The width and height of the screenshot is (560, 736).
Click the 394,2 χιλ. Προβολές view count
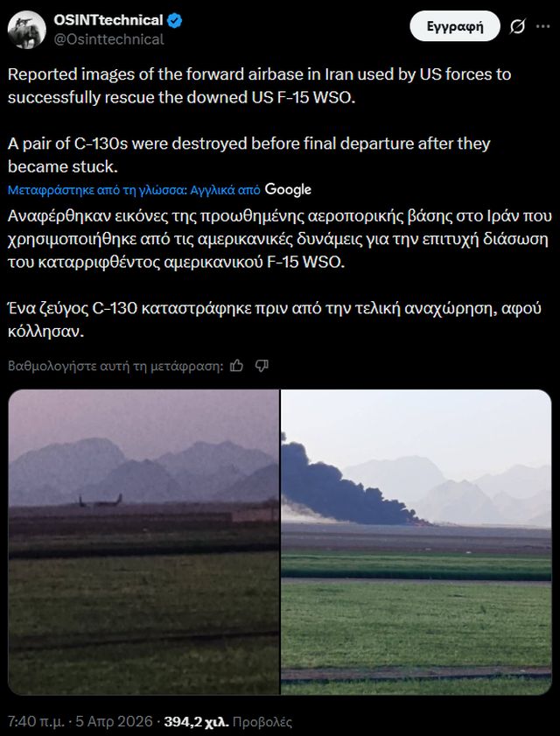point(227,721)
